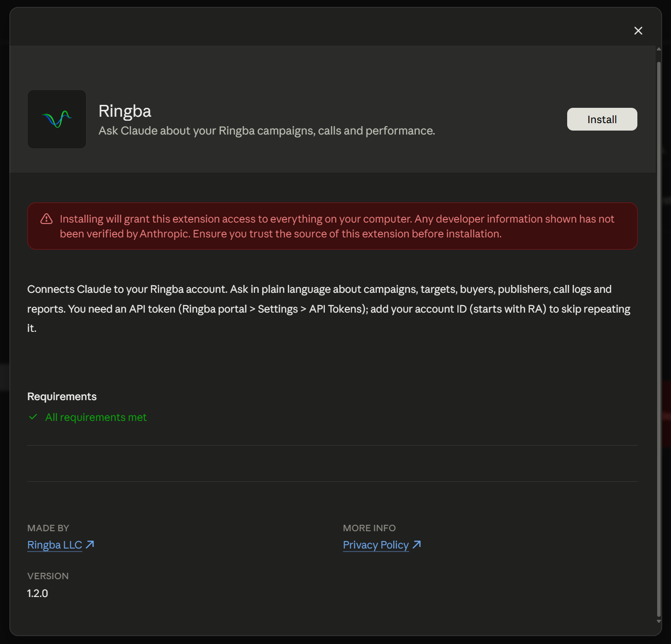Click the 'Requirements' heading
This screenshot has width=671, height=644.
(62, 396)
